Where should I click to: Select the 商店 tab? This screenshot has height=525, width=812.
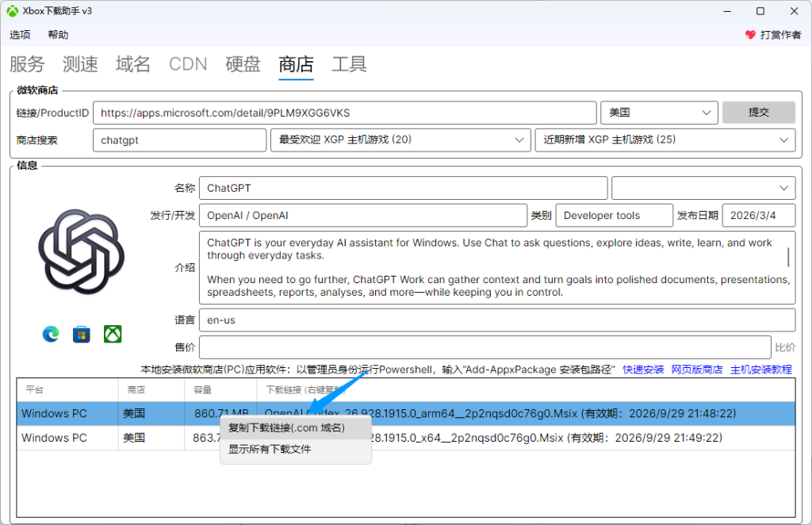point(297,64)
